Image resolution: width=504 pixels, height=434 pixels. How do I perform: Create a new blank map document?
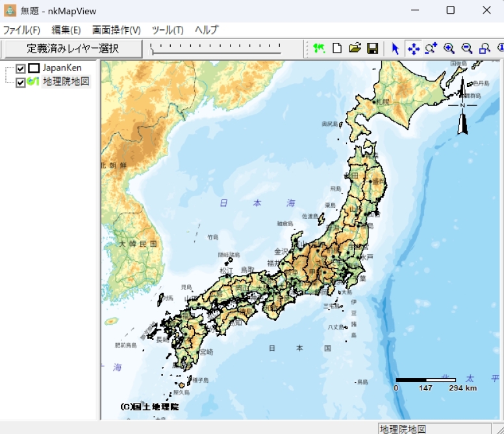pyautogui.click(x=337, y=49)
